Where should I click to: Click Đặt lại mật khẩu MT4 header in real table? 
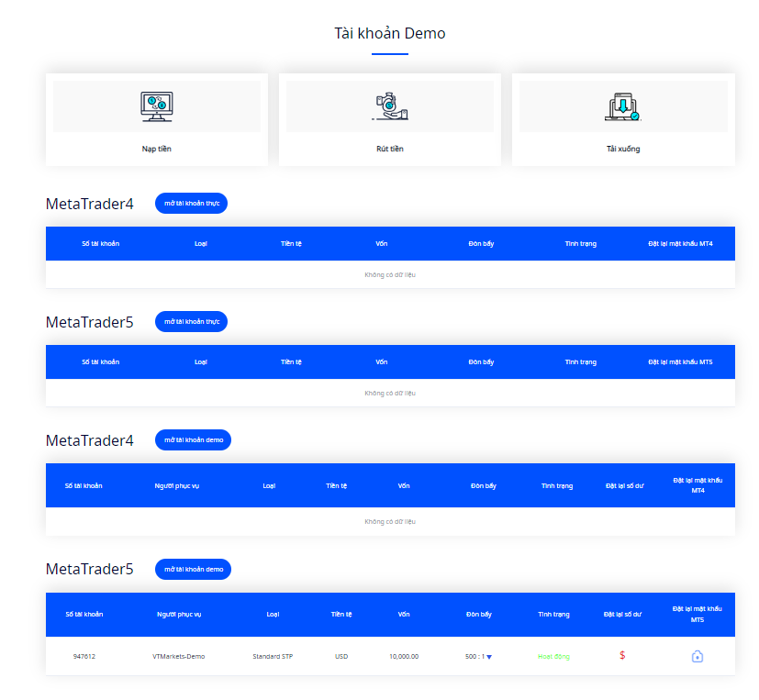click(x=680, y=244)
